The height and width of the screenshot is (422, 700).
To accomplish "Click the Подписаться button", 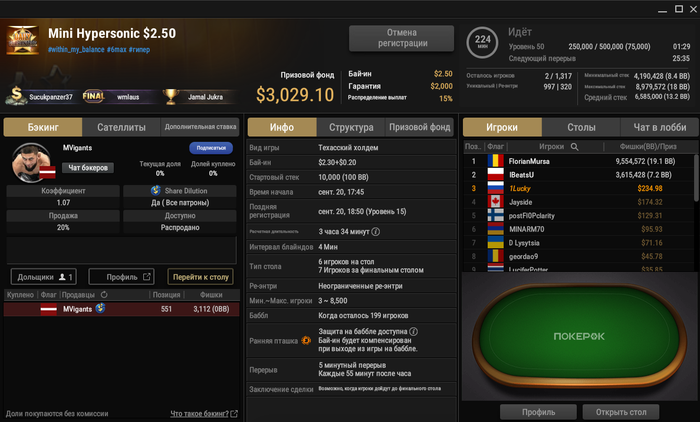I will [x=211, y=148].
